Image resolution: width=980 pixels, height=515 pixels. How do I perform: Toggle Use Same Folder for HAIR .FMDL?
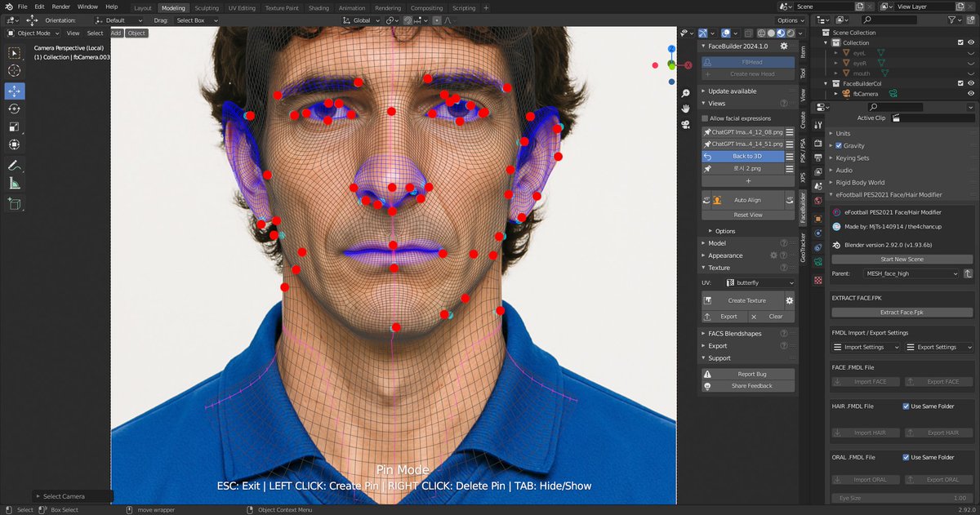coord(906,406)
